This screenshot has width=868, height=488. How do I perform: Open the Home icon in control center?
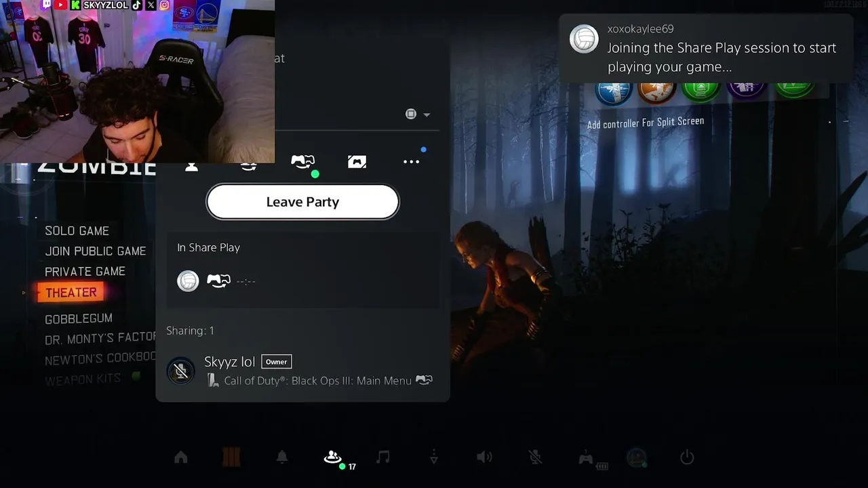180,457
